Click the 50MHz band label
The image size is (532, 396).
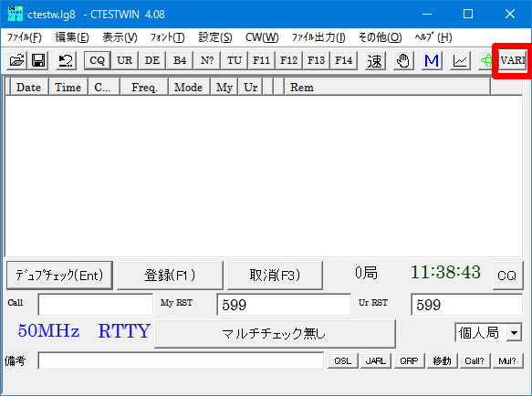[48, 331]
